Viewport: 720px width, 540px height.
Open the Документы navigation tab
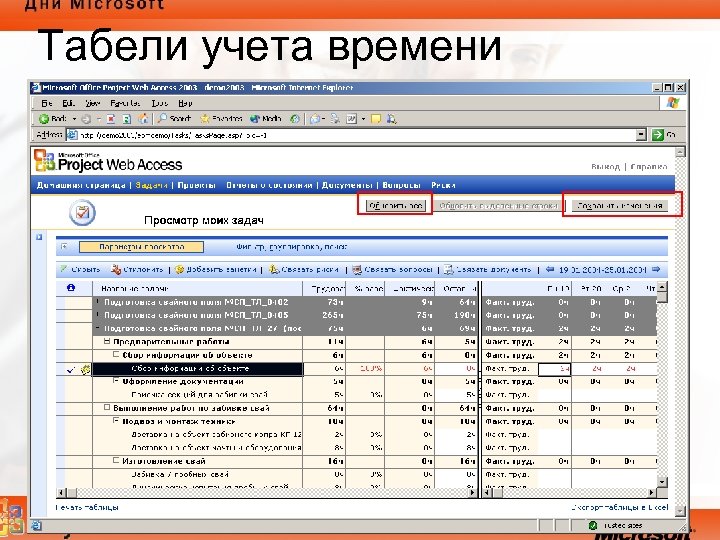pos(347,185)
